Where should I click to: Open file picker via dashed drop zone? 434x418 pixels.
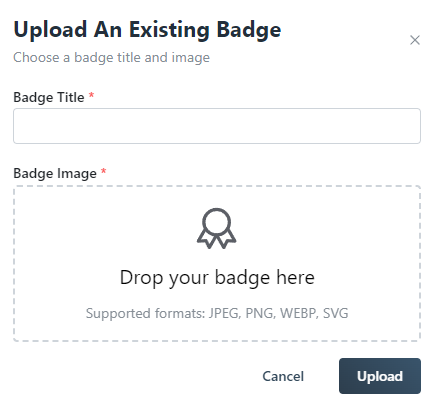[x=217, y=263]
